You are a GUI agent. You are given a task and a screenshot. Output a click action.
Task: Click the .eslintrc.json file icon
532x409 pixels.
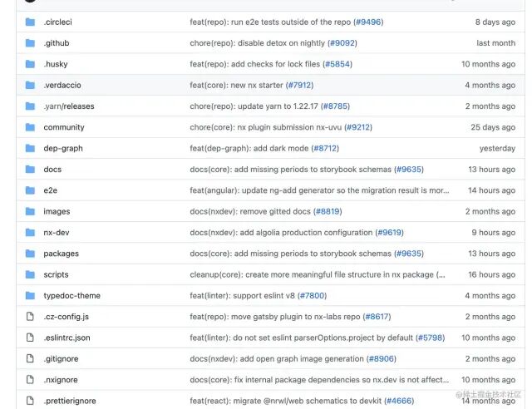pos(30,338)
